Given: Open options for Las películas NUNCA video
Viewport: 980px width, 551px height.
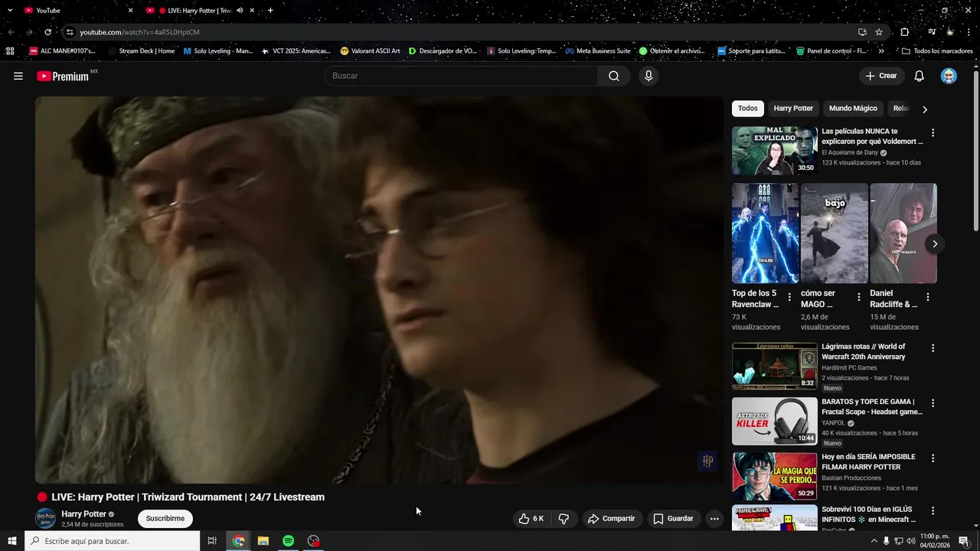Looking at the screenshot, I should pyautogui.click(x=933, y=133).
